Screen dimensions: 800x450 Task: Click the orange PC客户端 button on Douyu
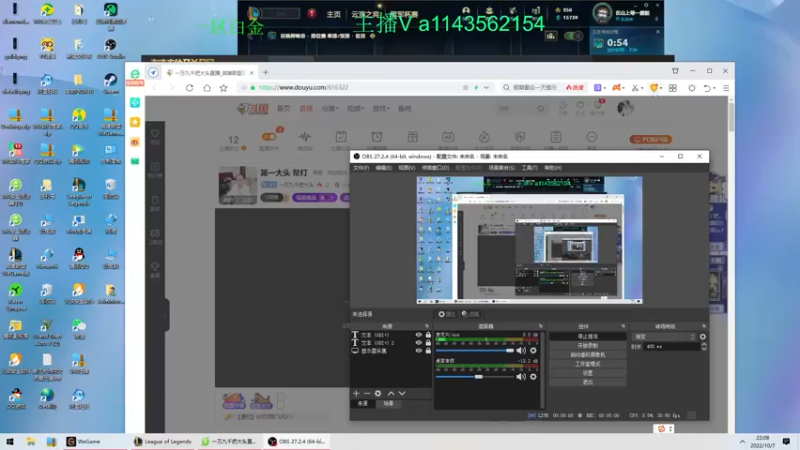[651, 139]
